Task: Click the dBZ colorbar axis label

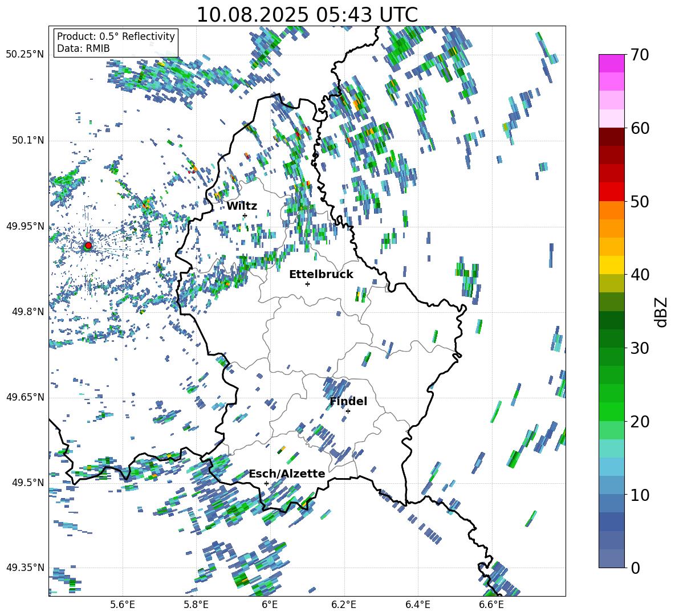Action: [x=661, y=312]
